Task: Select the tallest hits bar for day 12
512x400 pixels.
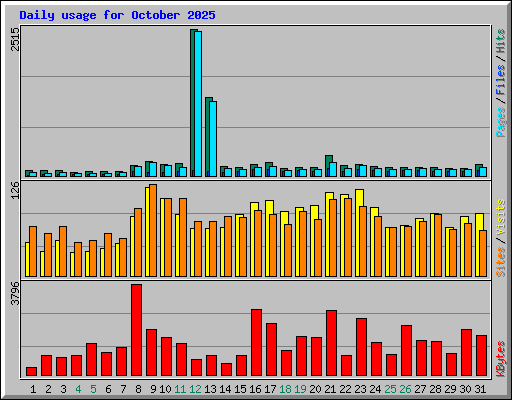Action: tap(194, 103)
